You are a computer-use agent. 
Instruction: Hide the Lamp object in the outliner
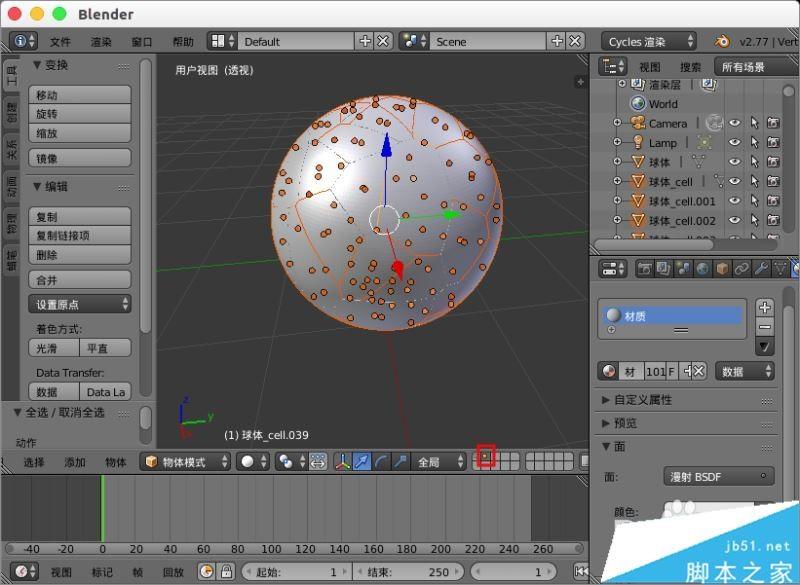tap(734, 142)
